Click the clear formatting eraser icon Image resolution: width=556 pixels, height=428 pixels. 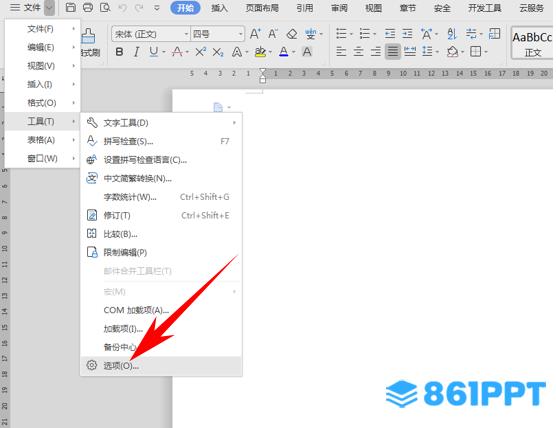pyautogui.click(x=292, y=34)
